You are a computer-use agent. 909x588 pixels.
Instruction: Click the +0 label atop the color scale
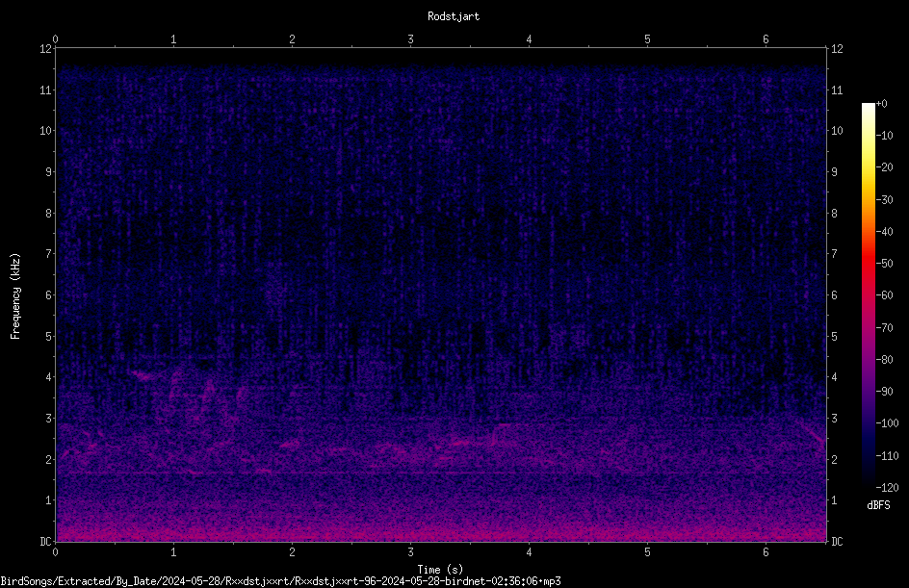(882, 104)
